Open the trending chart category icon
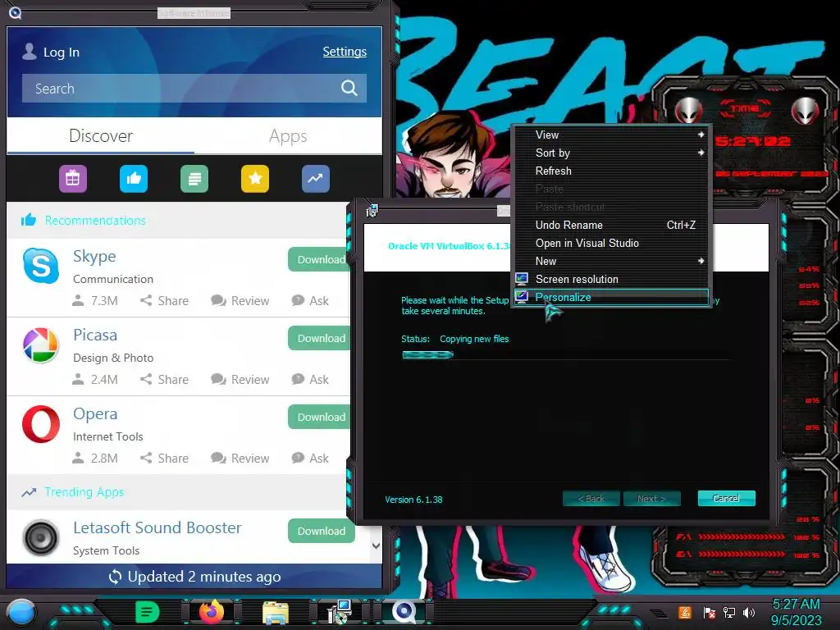The width and height of the screenshot is (840, 630). coord(316,178)
